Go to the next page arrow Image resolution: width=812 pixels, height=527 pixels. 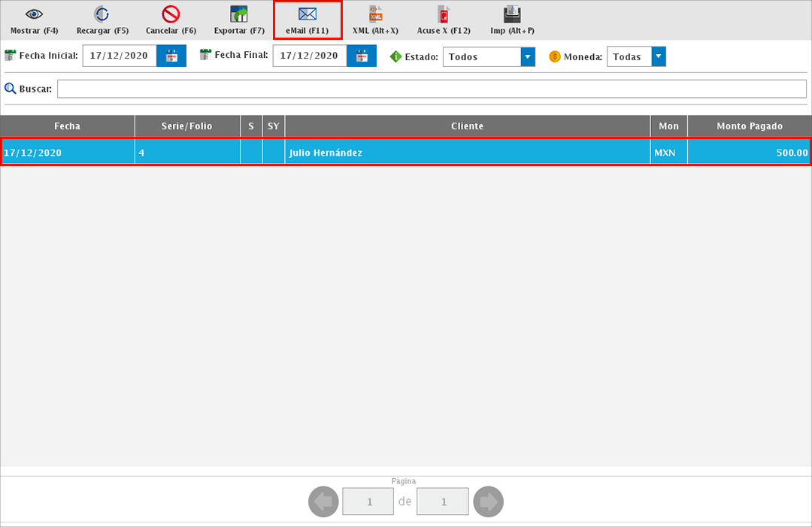[488, 501]
